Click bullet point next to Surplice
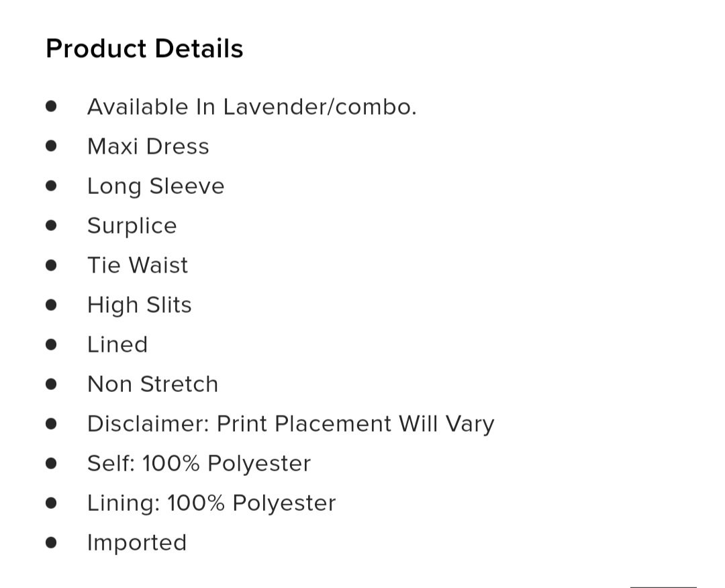Image resolution: width=725 pixels, height=588 pixels. pyautogui.click(x=51, y=226)
